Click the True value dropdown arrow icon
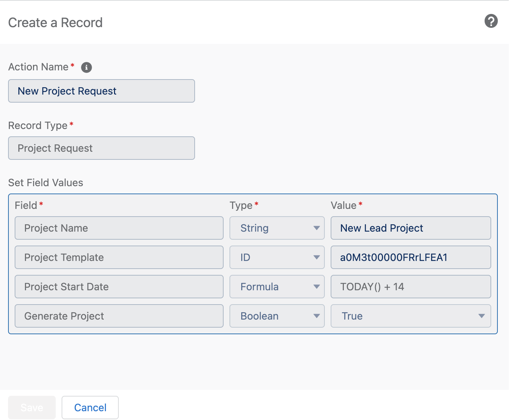 [482, 316]
